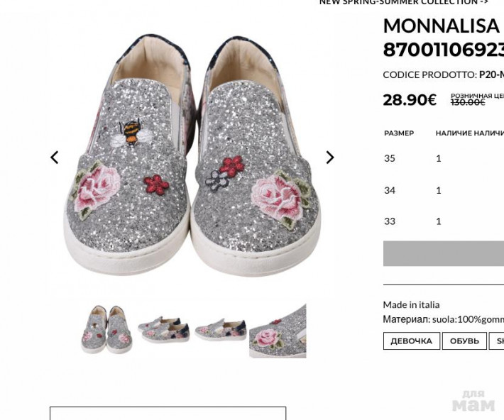Viewport: 504px width, 420px height.
Task: Click the previous image arrow
Action: click(55, 157)
